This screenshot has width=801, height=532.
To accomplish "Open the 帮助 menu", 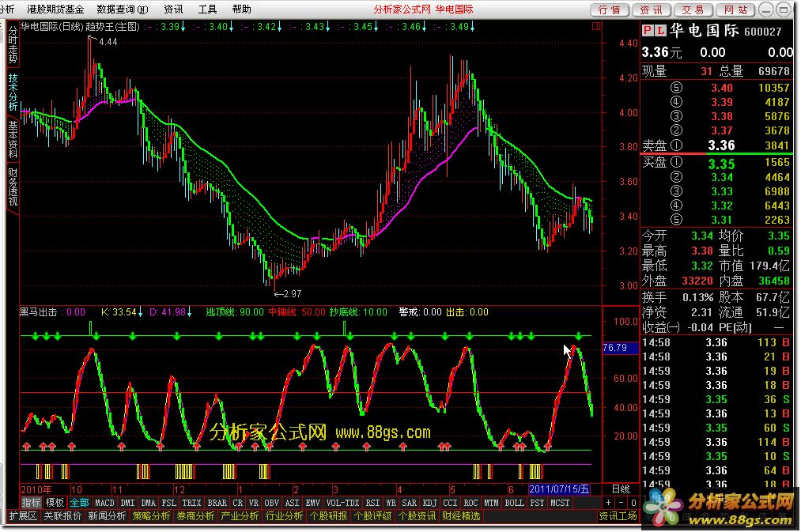I will coord(242,9).
